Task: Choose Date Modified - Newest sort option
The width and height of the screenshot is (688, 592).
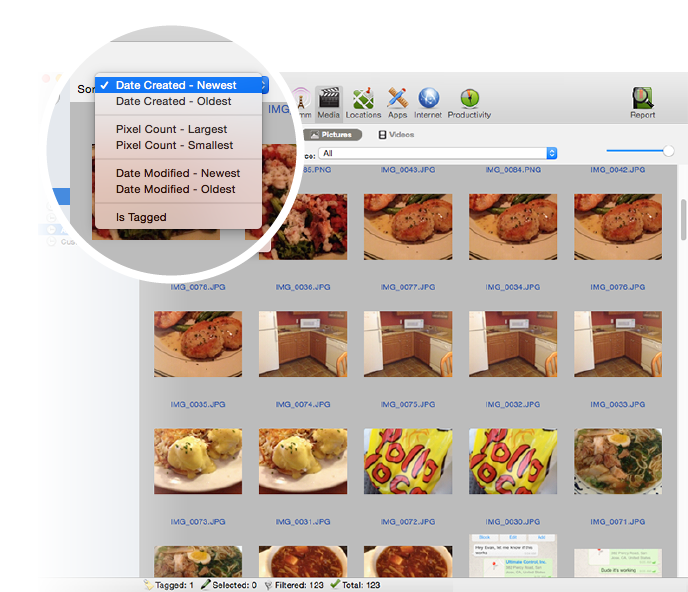Action: (x=178, y=173)
